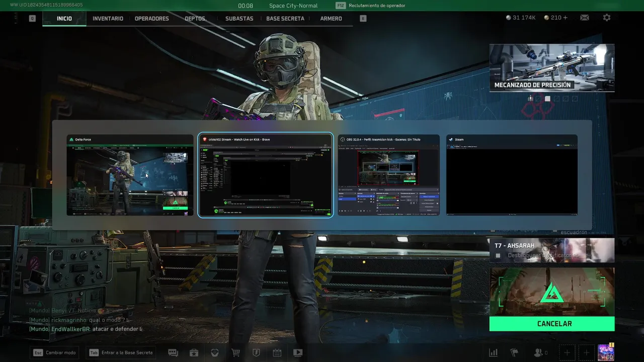Open the star briefcase icon in bottom bar
Viewport: 644px width, 362px height.
(194, 353)
